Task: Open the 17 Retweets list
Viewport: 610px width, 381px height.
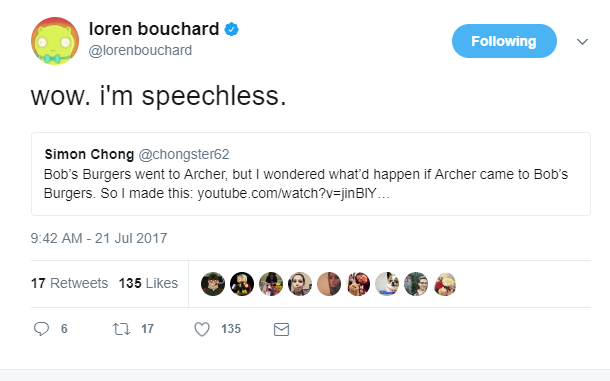Action: coord(69,283)
